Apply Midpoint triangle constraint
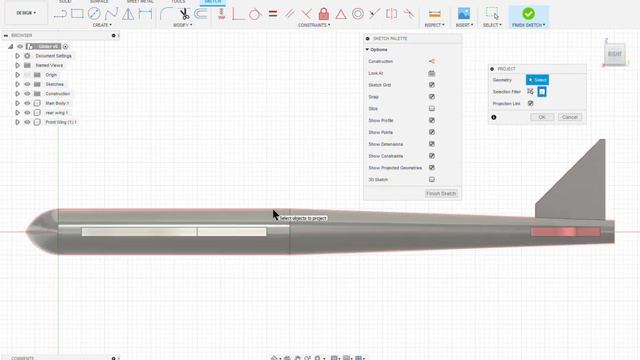Image resolution: width=640 pixels, height=360 pixels. point(341,14)
